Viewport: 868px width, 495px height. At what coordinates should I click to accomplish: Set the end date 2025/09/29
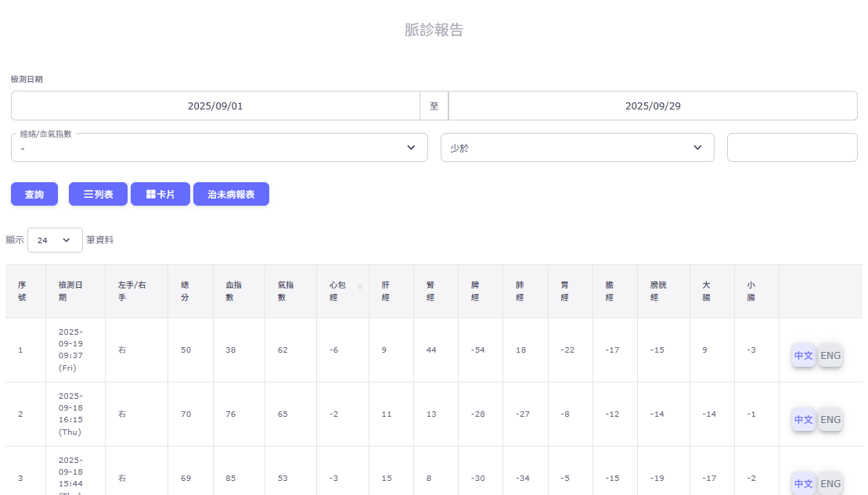tap(653, 106)
